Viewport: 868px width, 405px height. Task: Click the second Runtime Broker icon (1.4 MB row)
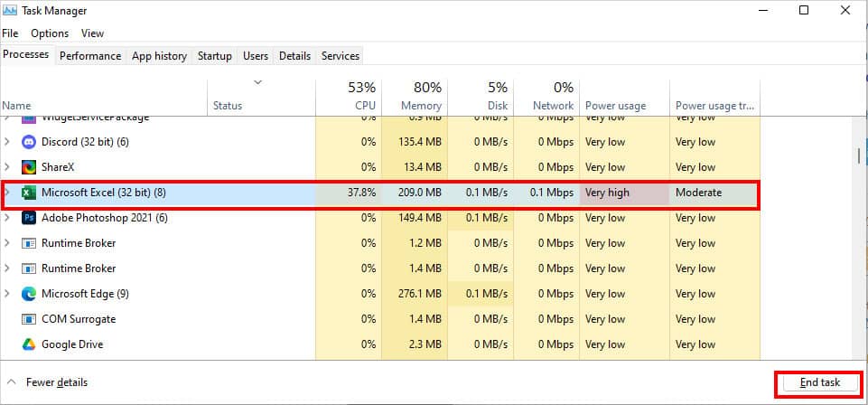tap(28, 268)
